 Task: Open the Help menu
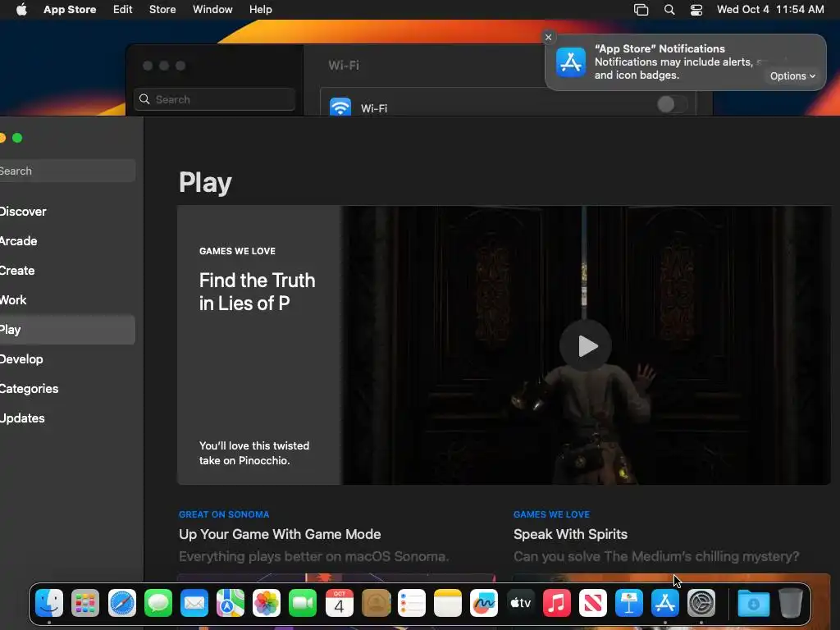click(x=260, y=9)
